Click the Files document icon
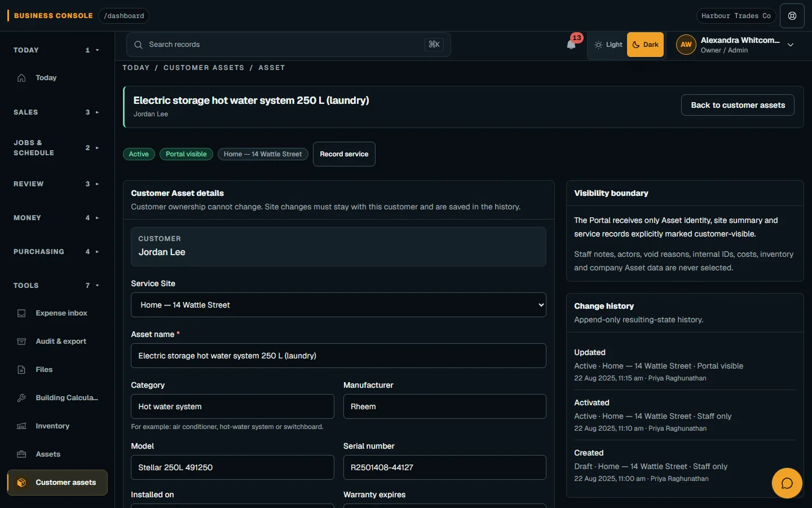This screenshot has width=812, height=508. coord(21,370)
